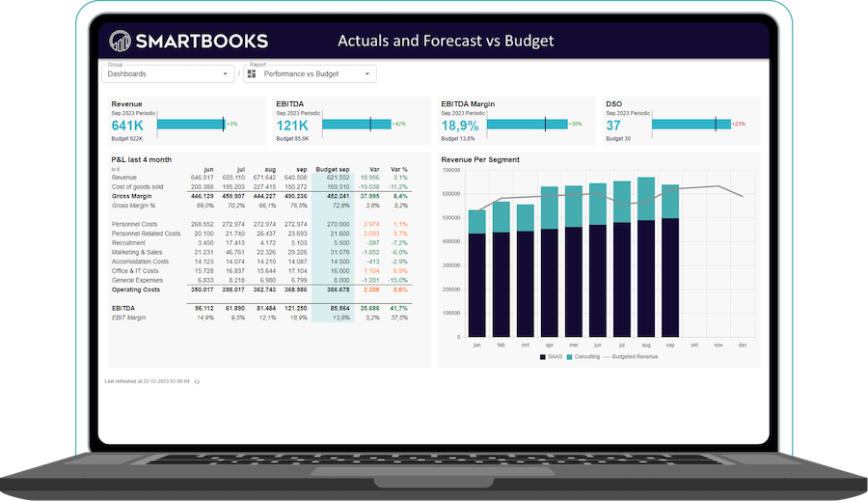Select the Operating Costs row in table

pos(134,289)
